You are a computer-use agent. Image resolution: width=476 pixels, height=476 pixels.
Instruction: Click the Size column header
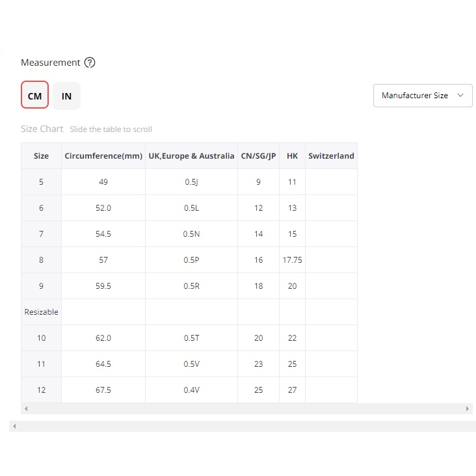click(41, 156)
